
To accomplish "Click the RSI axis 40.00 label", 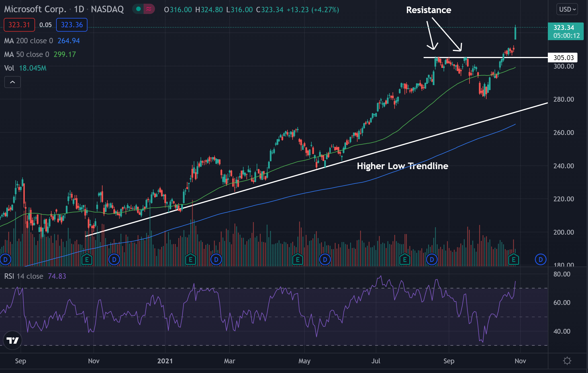I will (x=562, y=331).
